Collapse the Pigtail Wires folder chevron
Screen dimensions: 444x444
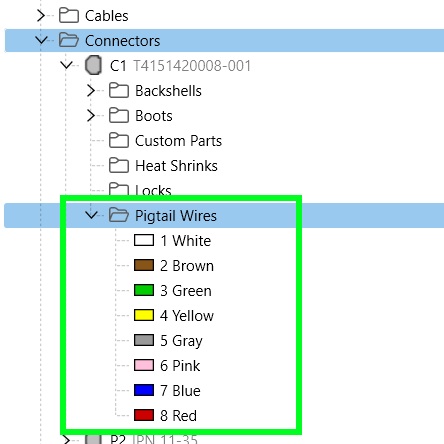point(91,215)
